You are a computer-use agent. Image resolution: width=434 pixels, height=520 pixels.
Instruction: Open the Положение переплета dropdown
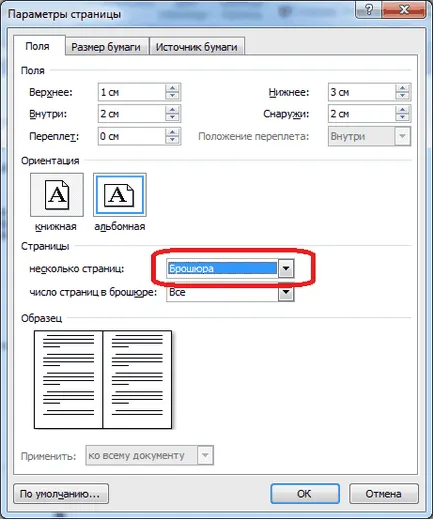(403, 136)
